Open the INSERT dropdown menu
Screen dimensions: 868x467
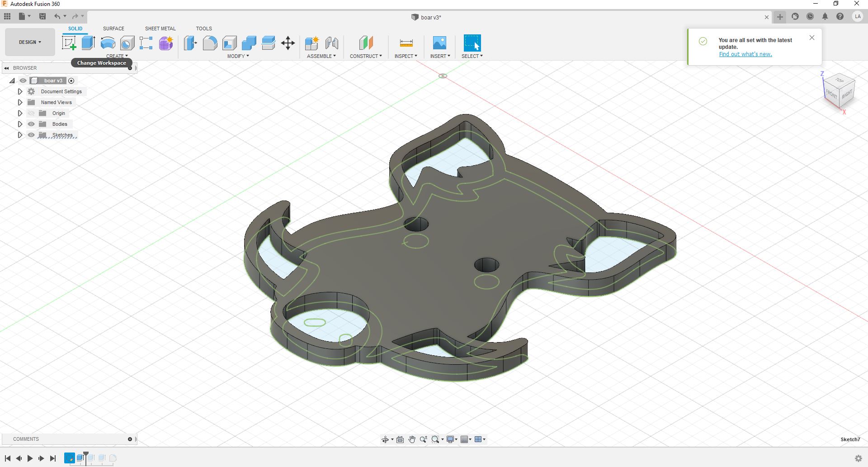440,56
